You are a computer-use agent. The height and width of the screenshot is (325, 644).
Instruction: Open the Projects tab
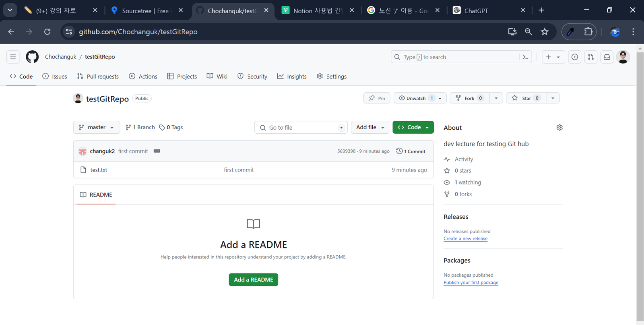click(x=182, y=77)
